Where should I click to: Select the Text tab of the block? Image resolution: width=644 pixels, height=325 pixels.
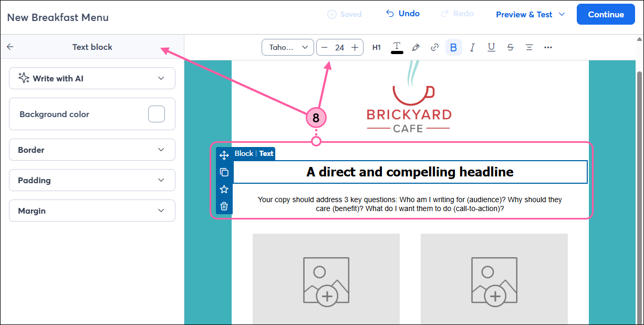pyautogui.click(x=266, y=153)
